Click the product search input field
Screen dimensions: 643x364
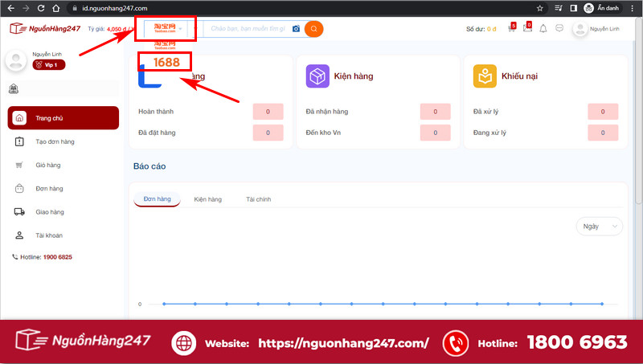pyautogui.click(x=248, y=29)
